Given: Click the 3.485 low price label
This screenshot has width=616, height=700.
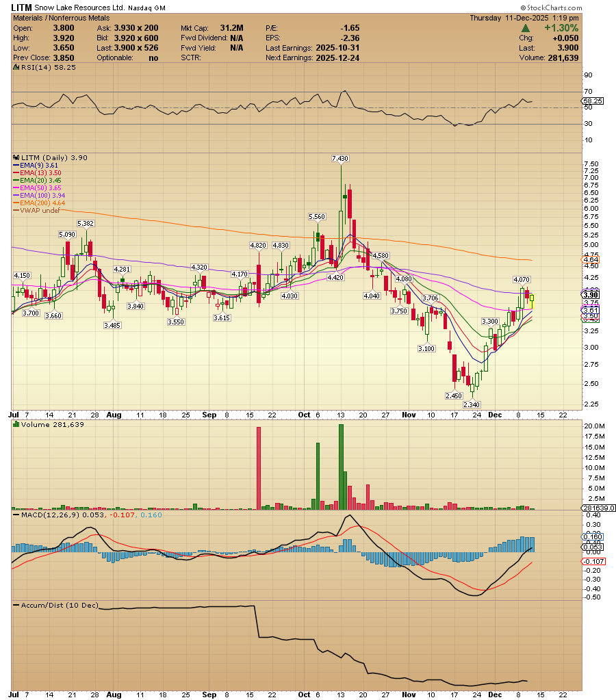Looking at the screenshot, I should point(112,326).
